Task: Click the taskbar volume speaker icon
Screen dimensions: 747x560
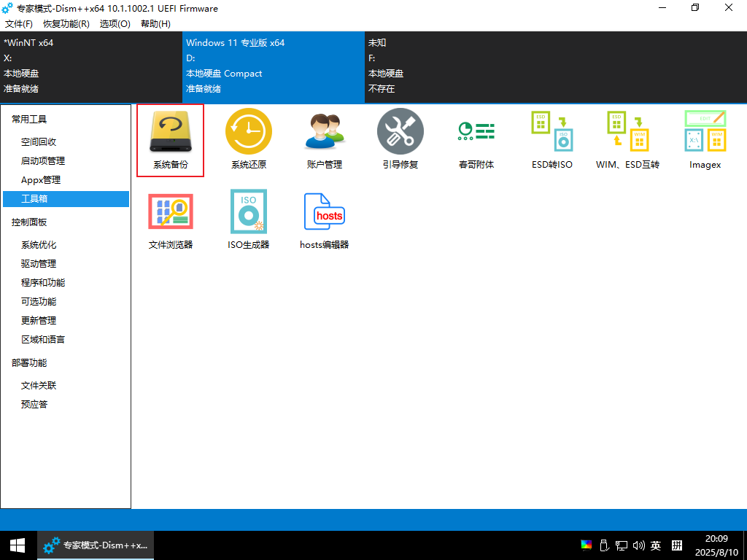Action: point(638,545)
